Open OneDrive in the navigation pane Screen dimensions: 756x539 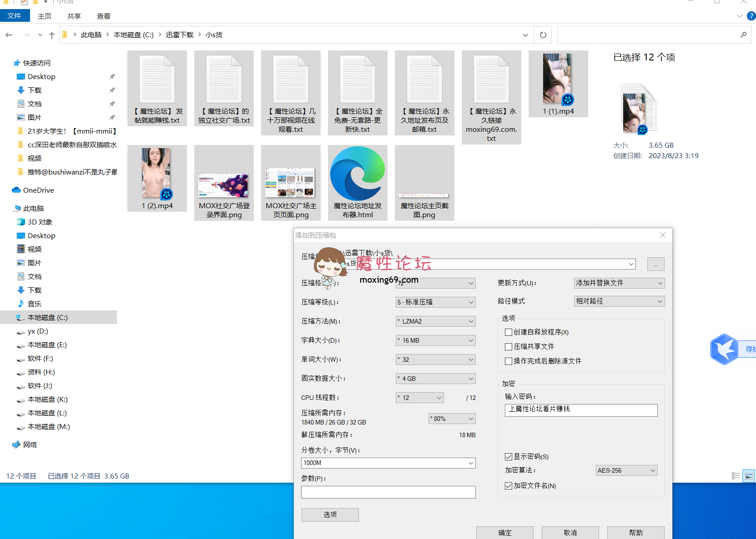tap(38, 190)
